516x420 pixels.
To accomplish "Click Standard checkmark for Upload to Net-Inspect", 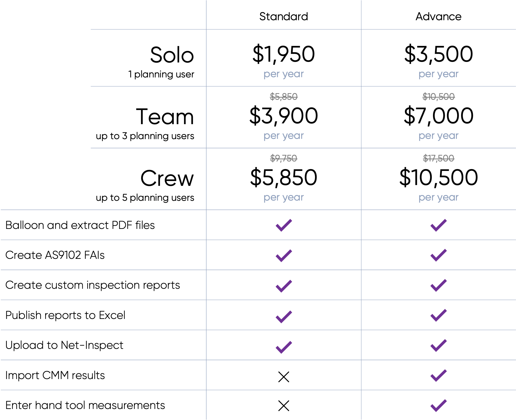I will pyautogui.click(x=284, y=347).
